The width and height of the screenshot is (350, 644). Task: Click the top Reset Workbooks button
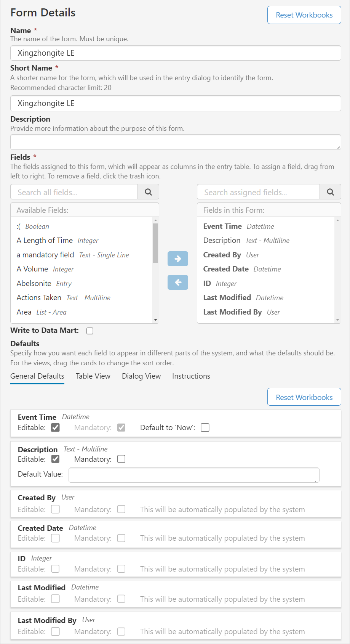(x=304, y=15)
